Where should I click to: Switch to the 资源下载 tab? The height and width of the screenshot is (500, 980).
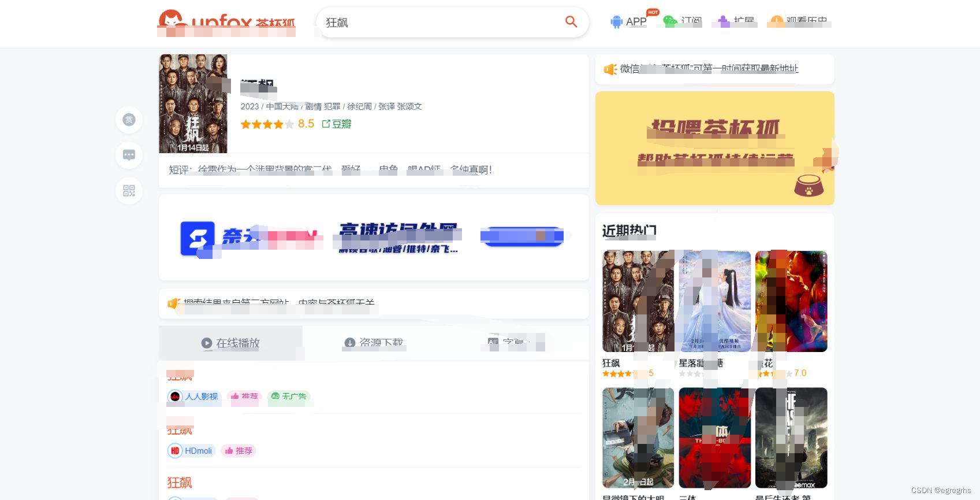pyautogui.click(x=374, y=343)
